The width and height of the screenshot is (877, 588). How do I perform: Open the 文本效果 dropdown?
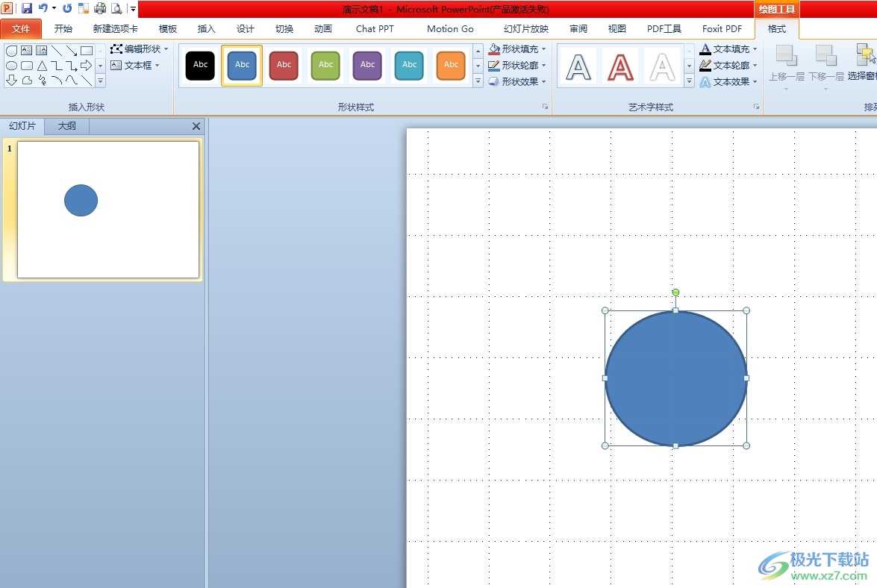coord(728,81)
